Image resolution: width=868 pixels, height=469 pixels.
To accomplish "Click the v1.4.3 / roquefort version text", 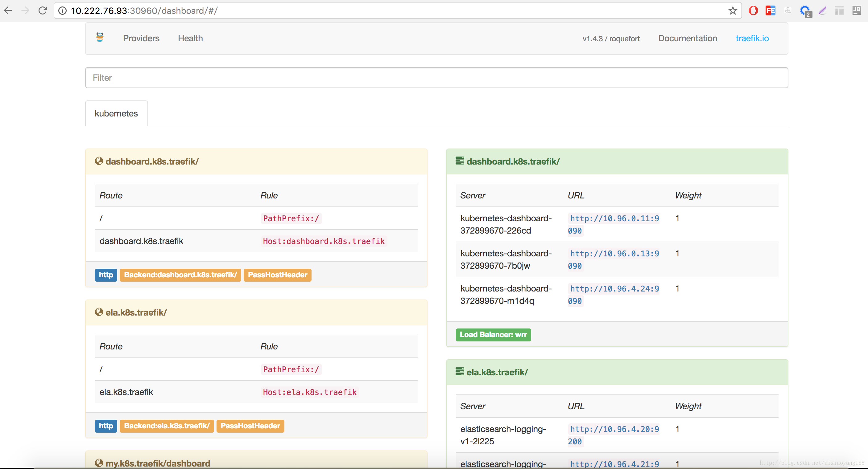I will click(x=611, y=39).
